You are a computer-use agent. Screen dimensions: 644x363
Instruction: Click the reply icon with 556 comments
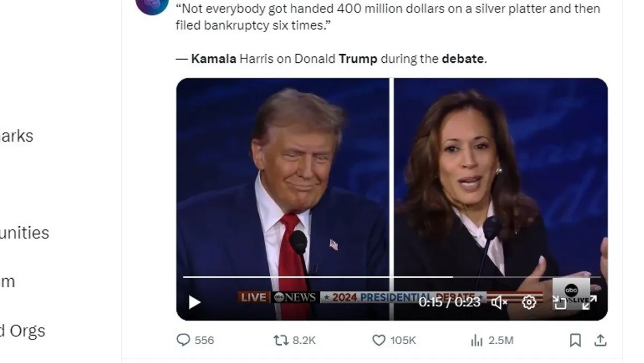click(x=195, y=340)
